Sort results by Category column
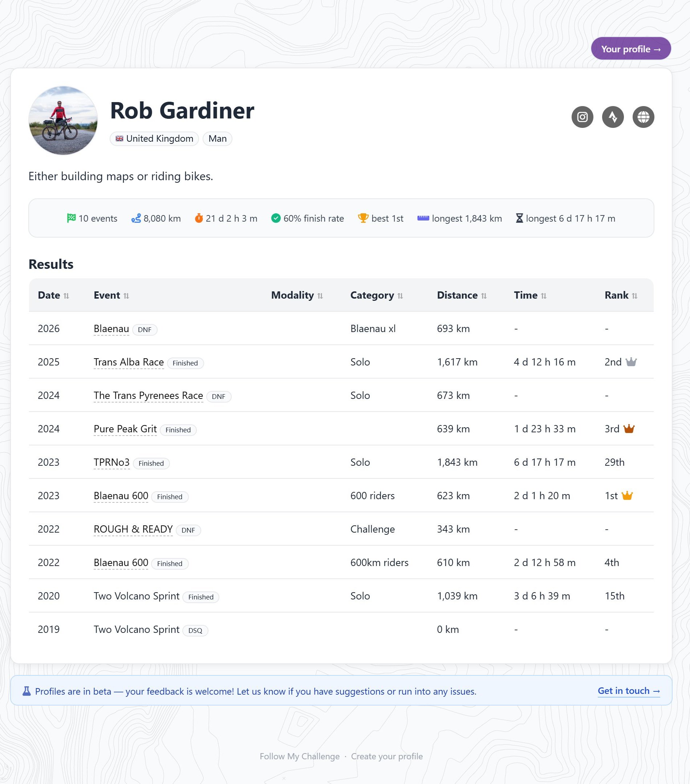 click(x=377, y=295)
